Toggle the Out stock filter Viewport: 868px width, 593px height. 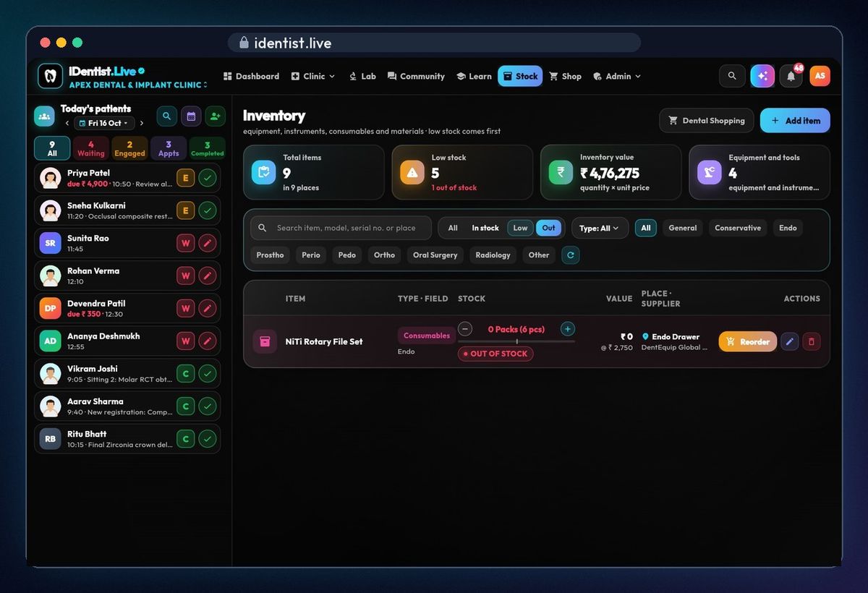(549, 228)
